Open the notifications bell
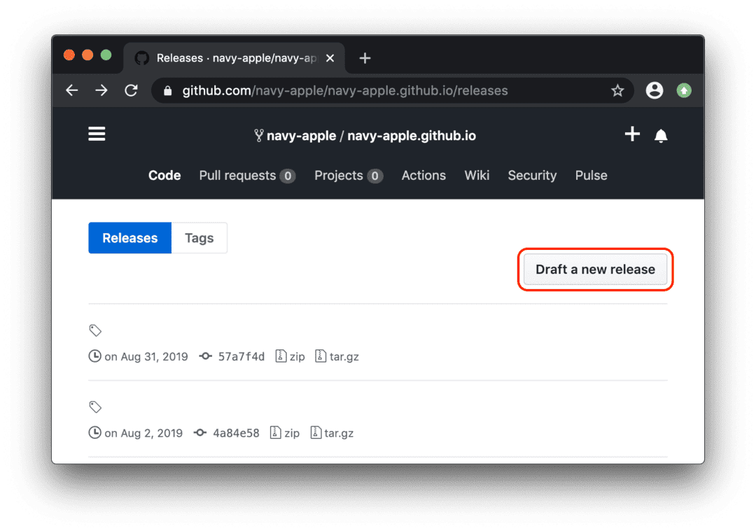756x532 pixels. click(x=661, y=134)
